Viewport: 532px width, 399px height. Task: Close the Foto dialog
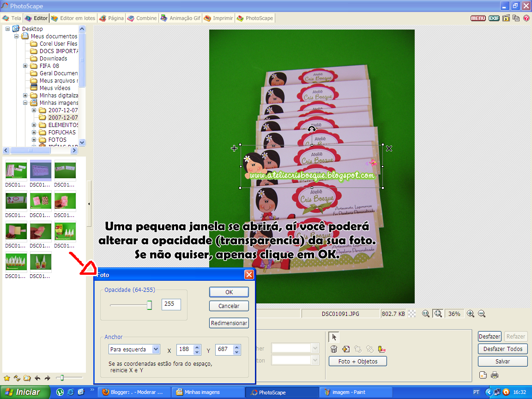[x=249, y=275]
